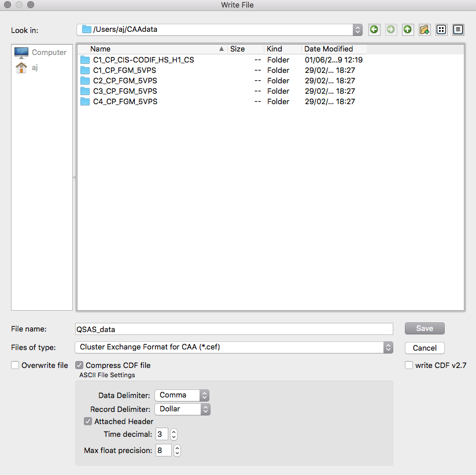This screenshot has width=476, height=475.
Task: Select the C1_CP_CIS-CODIF_HS_H1_CS folder
Action: click(x=143, y=60)
